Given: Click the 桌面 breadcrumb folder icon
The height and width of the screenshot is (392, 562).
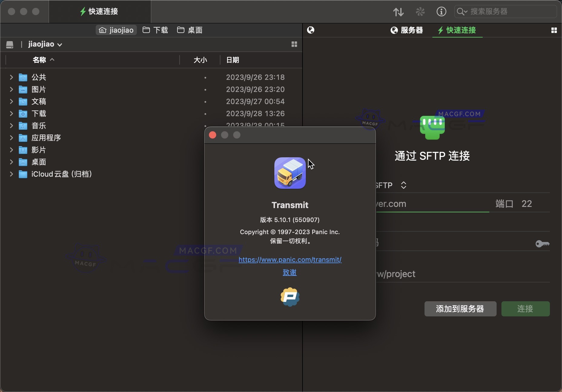Looking at the screenshot, I should coord(181,30).
